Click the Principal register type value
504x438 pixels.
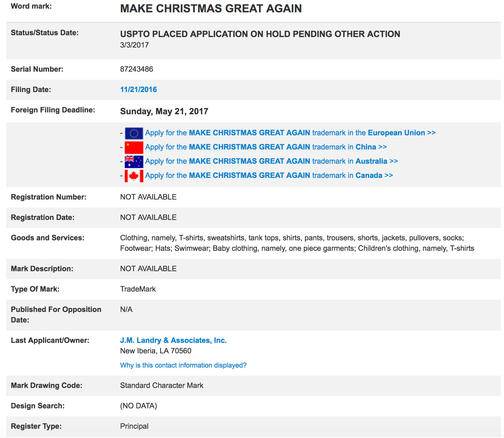[134, 426]
